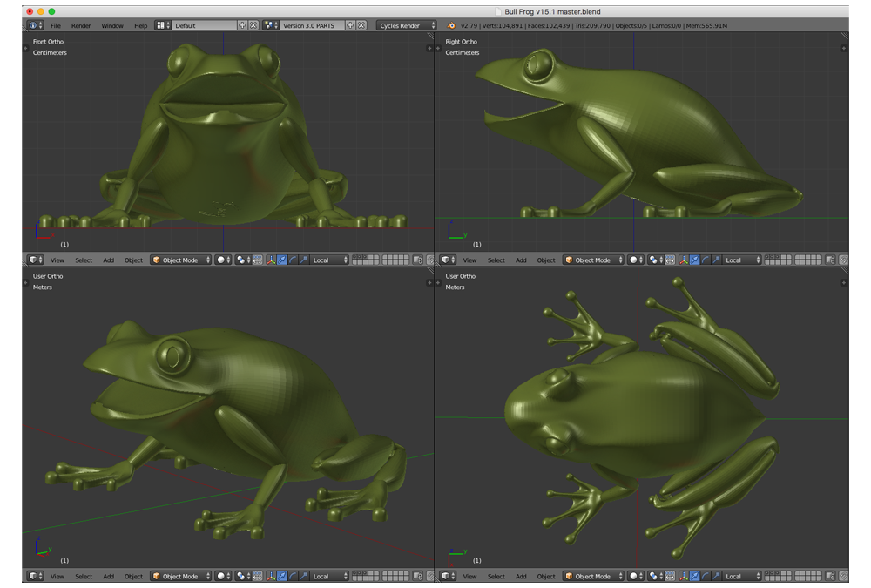This screenshot has height=588, width=871.
Task: Click the Blender version icon showing v2.79
Action: 451,26
